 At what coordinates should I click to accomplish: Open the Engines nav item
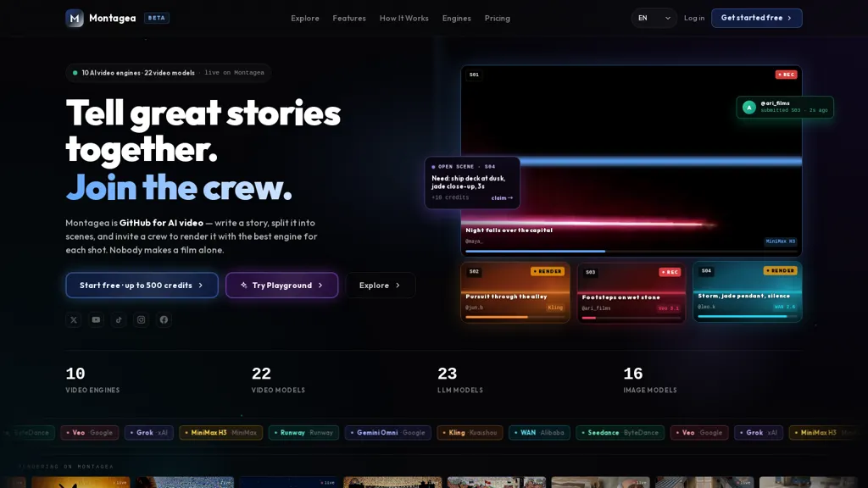pos(457,19)
